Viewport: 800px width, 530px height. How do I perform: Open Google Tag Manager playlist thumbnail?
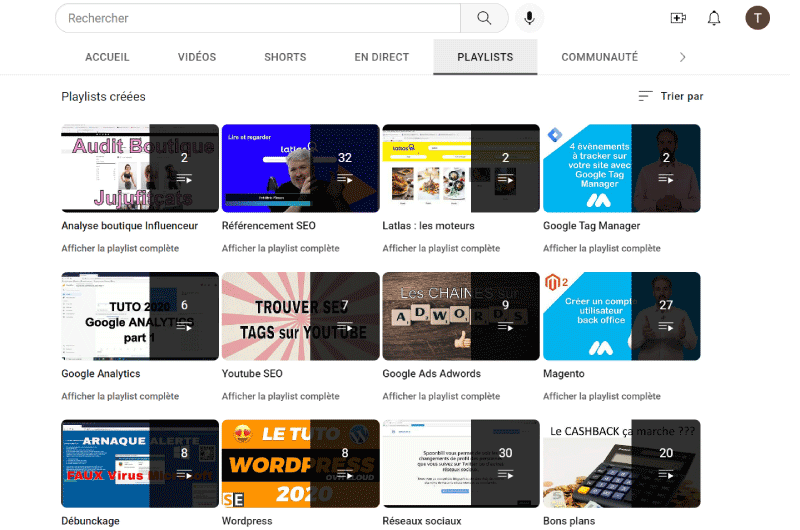coord(621,168)
